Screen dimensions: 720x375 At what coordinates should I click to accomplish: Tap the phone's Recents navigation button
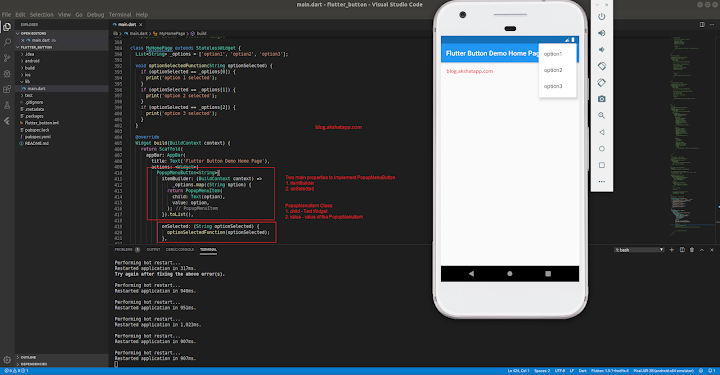(548, 274)
